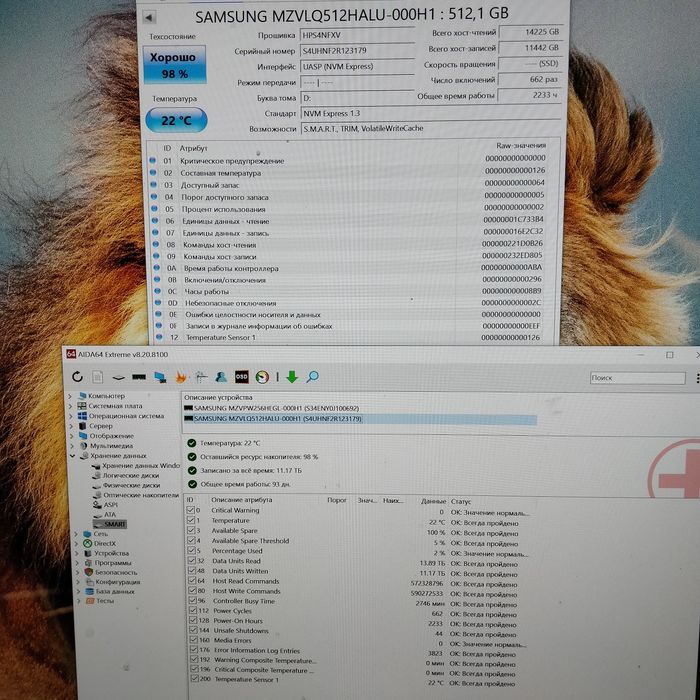Toggle checkbox for Data Units Read
The height and width of the screenshot is (700, 700).
192,561
